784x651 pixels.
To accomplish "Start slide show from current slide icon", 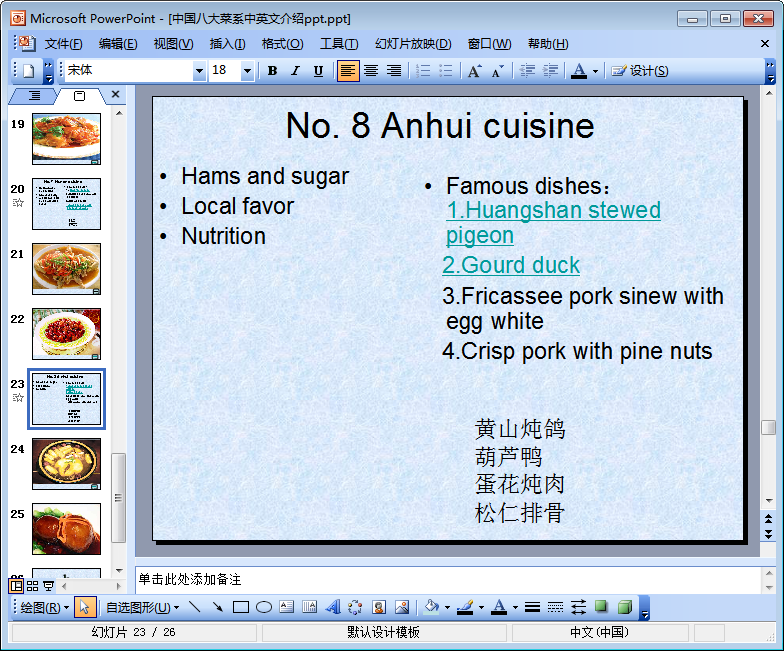I will [x=48, y=586].
